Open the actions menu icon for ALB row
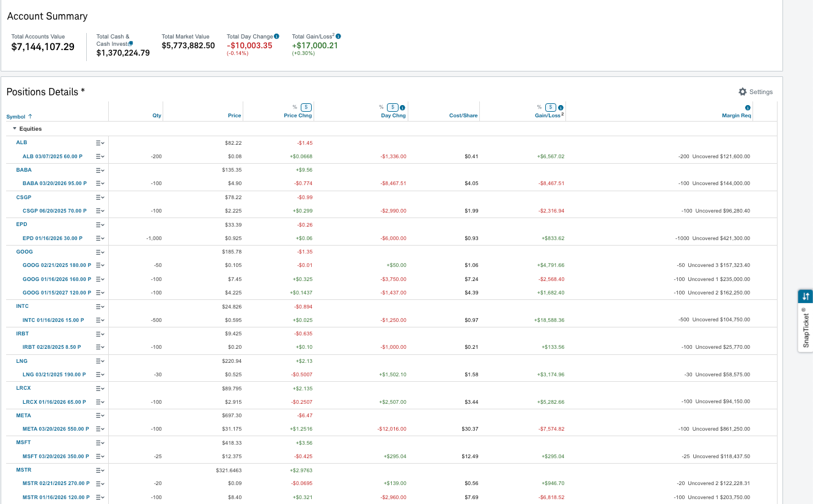 100,142
